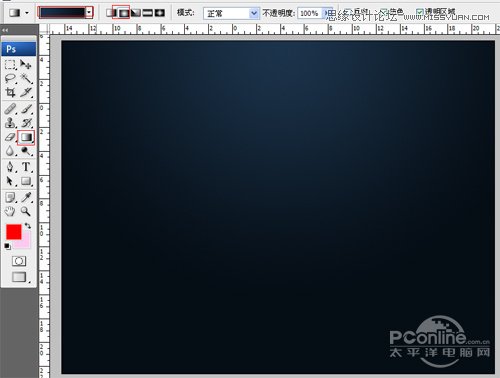Select the Zoom tool
The image size is (500, 378).
[x=26, y=211]
